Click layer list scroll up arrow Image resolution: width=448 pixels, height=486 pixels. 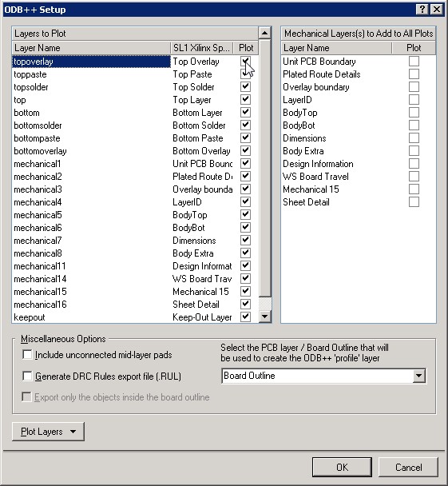265,33
